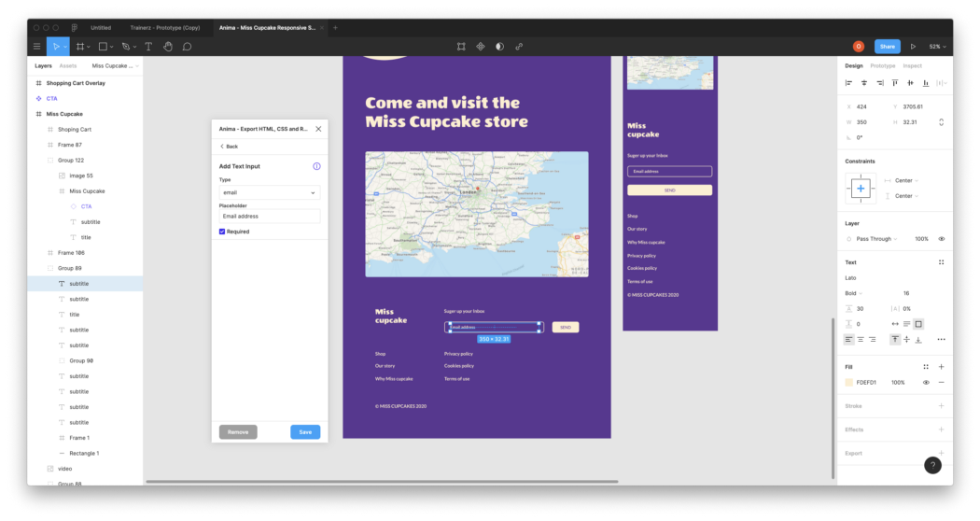Select the Text tool
Screen dimensions: 980x521
click(148, 47)
